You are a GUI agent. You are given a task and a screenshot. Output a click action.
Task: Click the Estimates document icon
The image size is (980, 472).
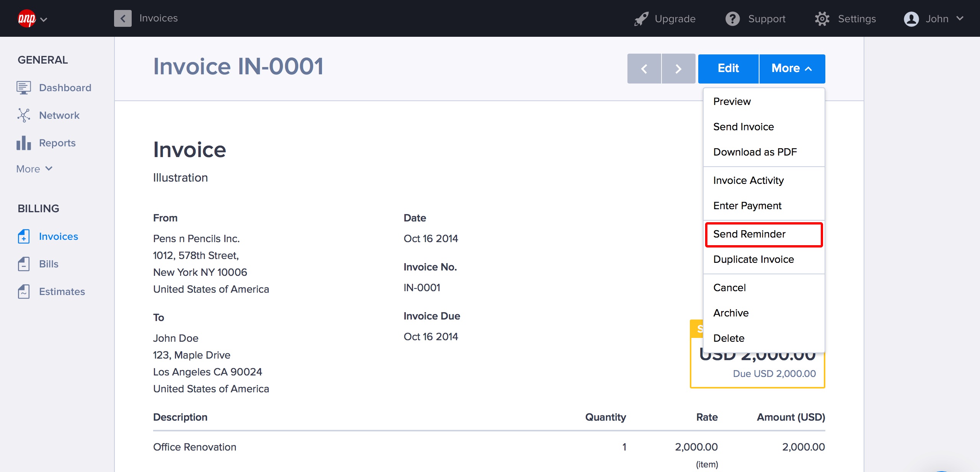click(x=24, y=292)
